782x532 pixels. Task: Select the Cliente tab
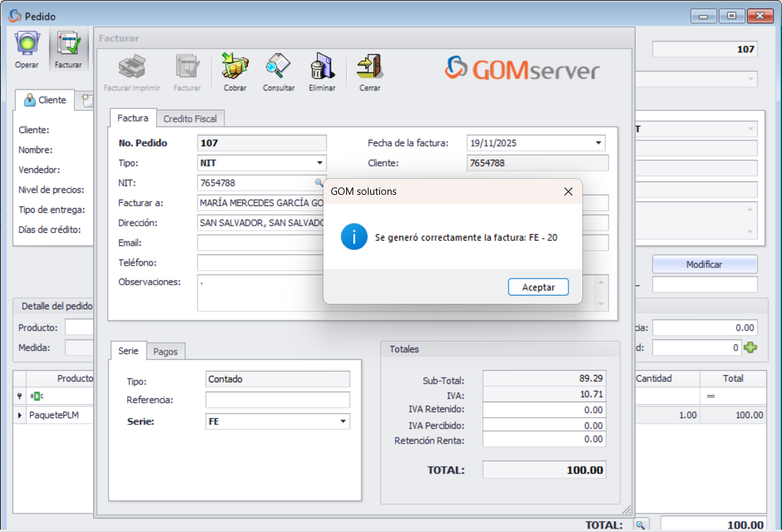(x=45, y=100)
